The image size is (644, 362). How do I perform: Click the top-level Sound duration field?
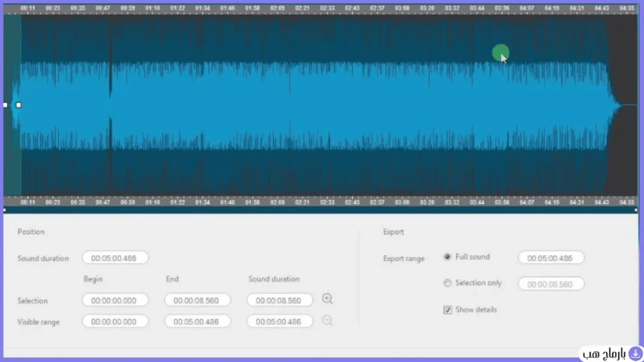pos(115,258)
